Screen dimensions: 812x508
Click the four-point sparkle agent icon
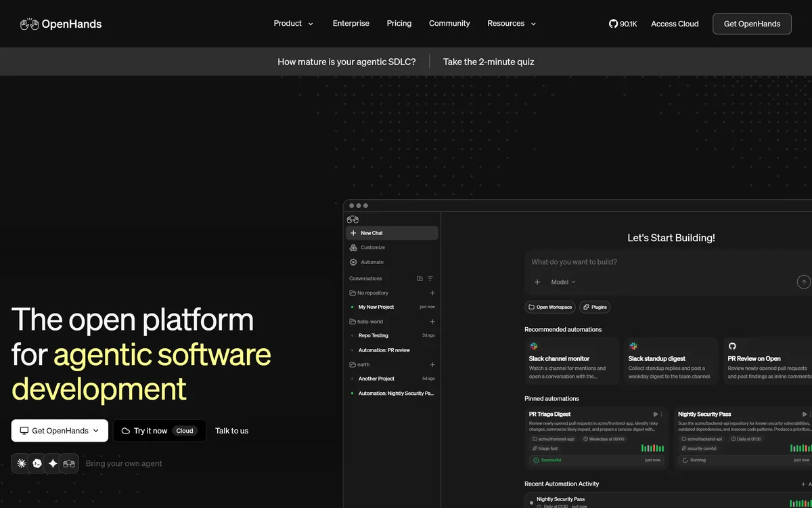click(x=53, y=463)
